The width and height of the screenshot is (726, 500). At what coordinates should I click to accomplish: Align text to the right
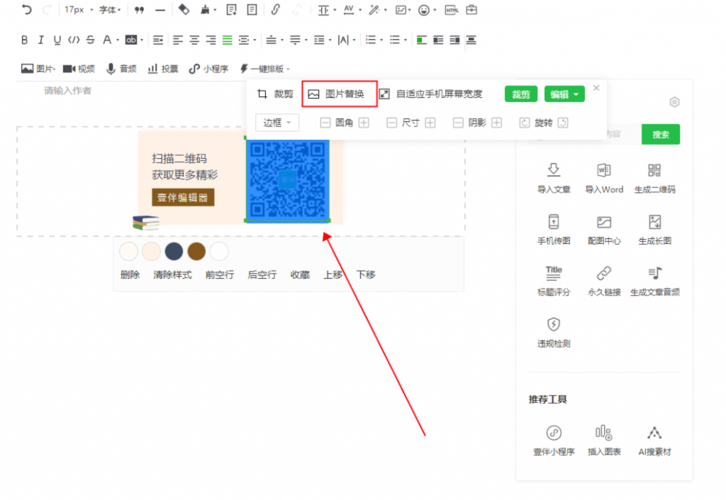pyautogui.click(x=211, y=40)
